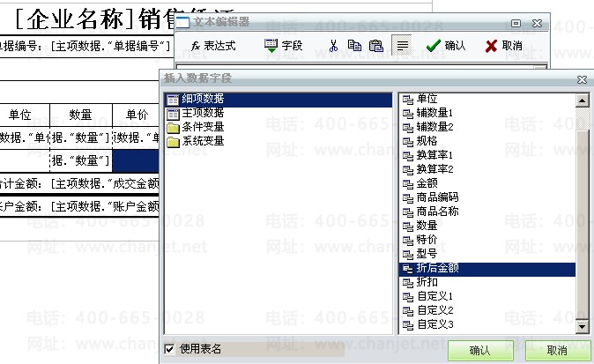Open the 条件变量 folder
Viewport: 594px width, 364px height.
click(x=202, y=127)
